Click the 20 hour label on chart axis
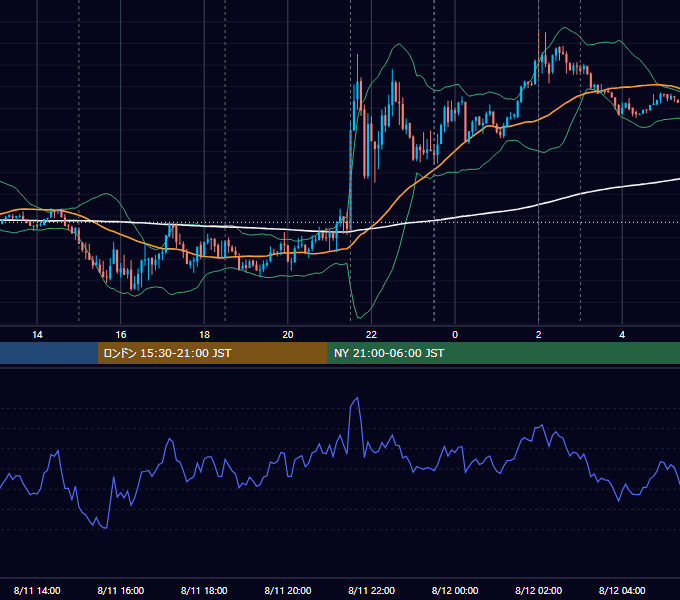 [x=288, y=335]
